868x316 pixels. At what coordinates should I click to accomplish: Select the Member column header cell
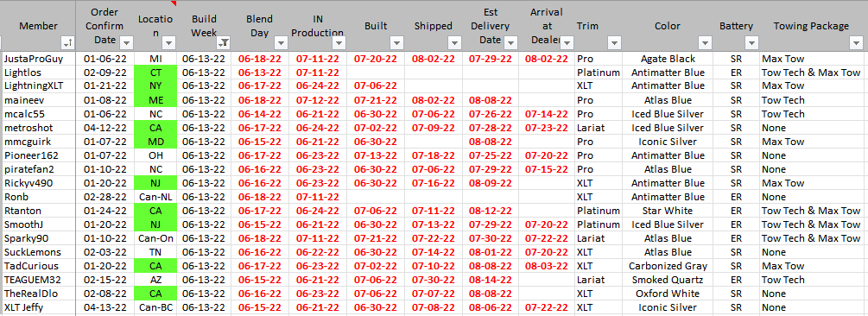(x=39, y=25)
